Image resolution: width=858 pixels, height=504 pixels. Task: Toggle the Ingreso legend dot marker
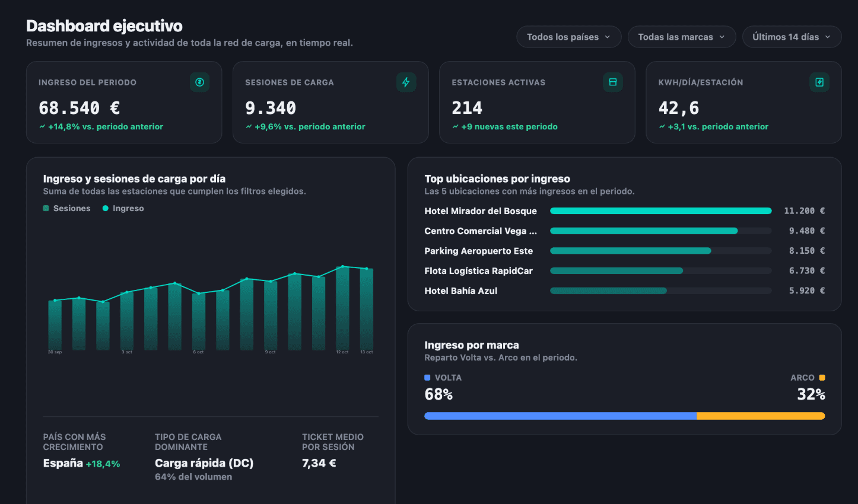(x=106, y=209)
